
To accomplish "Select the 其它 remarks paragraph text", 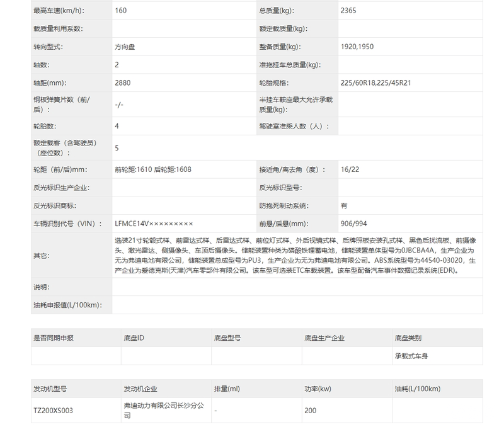I will click(x=295, y=256).
